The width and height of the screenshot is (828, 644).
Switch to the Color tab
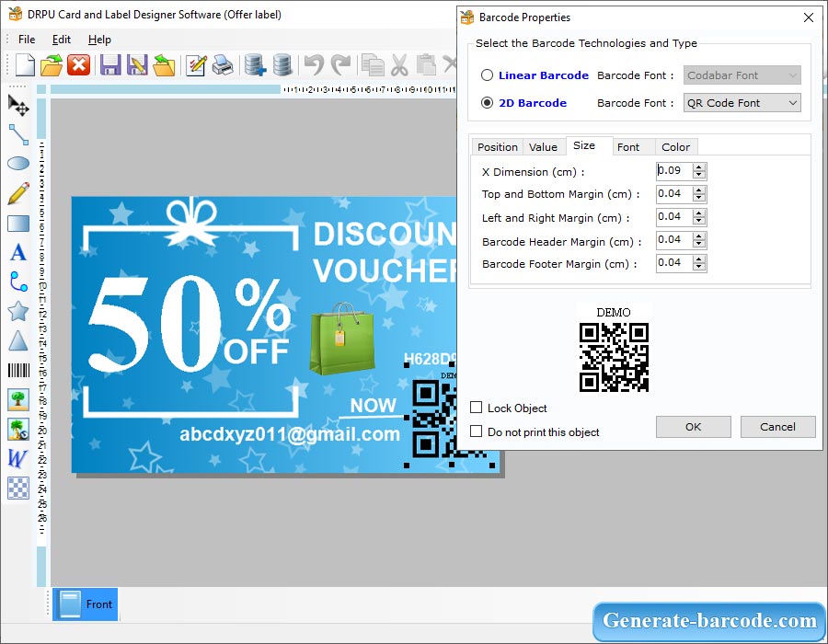tap(675, 147)
